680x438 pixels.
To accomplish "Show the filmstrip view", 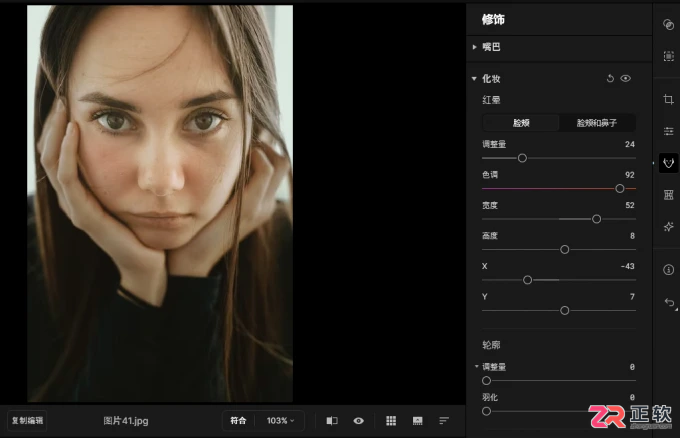I will (417, 421).
